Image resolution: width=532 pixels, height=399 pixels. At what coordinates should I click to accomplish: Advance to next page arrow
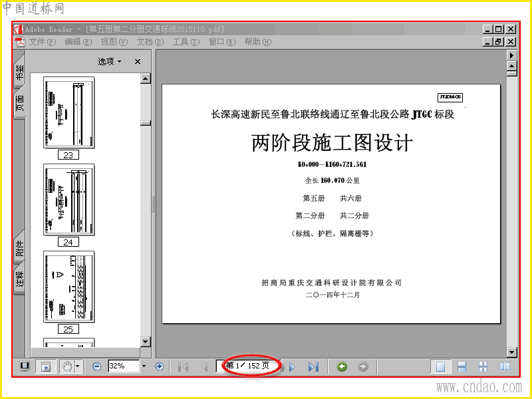292,367
